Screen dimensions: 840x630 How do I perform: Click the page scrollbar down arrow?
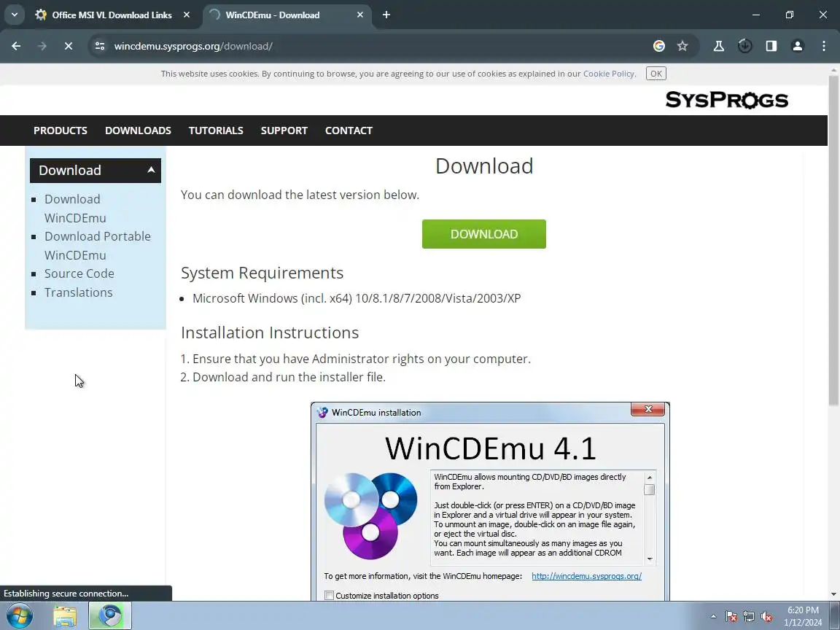(833, 594)
